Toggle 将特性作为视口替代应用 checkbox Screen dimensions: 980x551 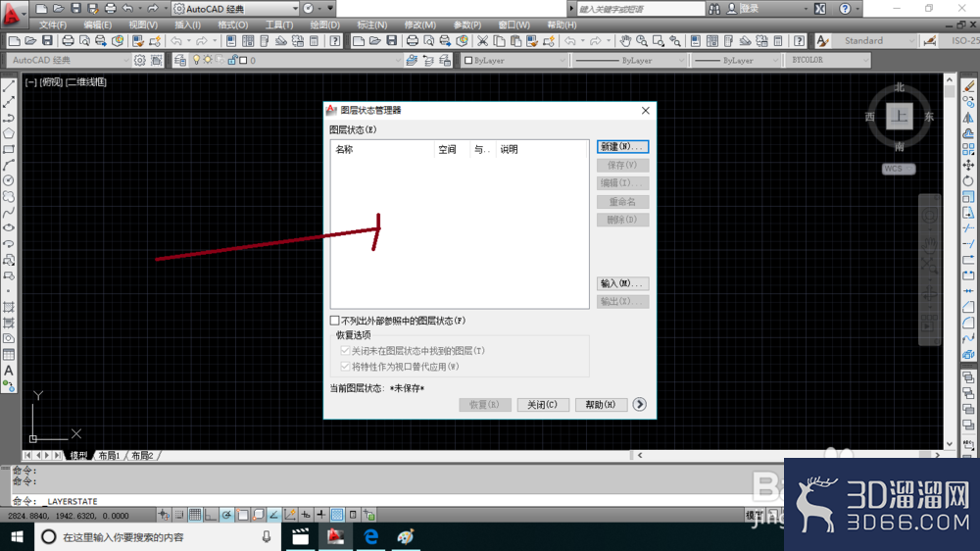[x=345, y=367]
